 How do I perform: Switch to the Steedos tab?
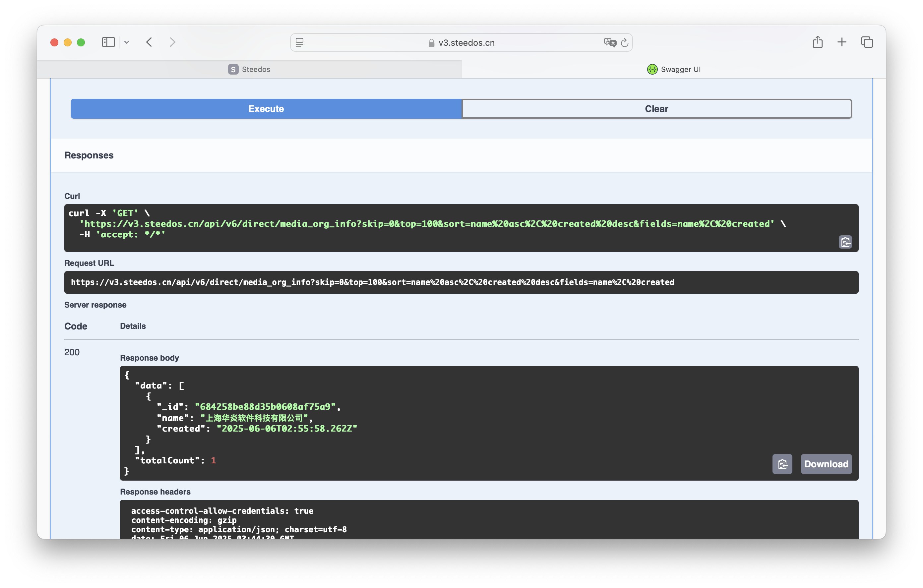pos(249,69)
